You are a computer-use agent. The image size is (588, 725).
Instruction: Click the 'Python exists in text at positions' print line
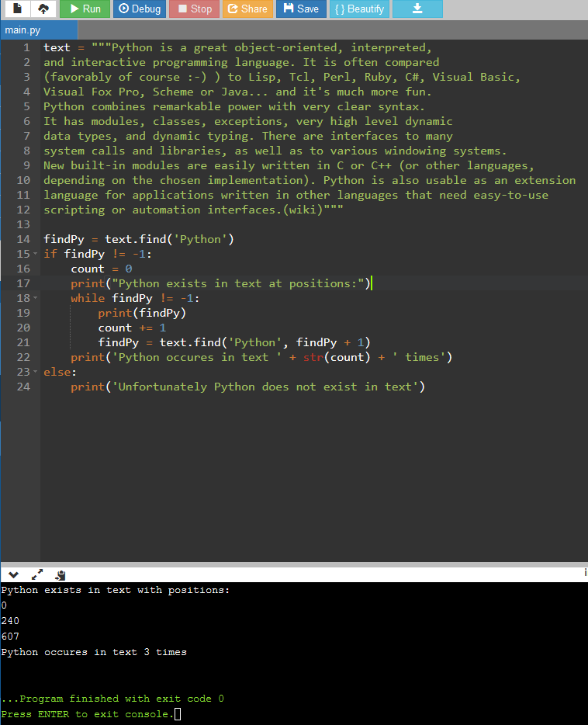(x=220, y=283)
